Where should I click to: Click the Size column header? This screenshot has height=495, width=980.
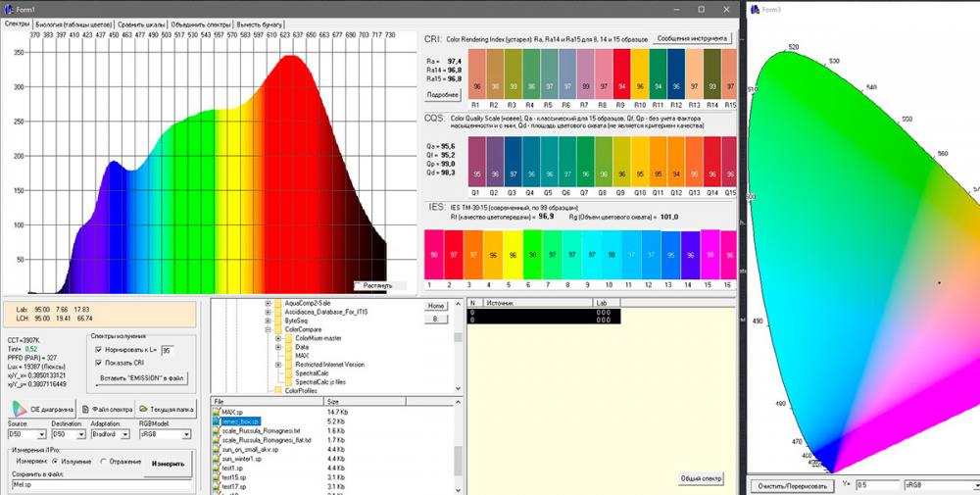[x=365, y=401]
